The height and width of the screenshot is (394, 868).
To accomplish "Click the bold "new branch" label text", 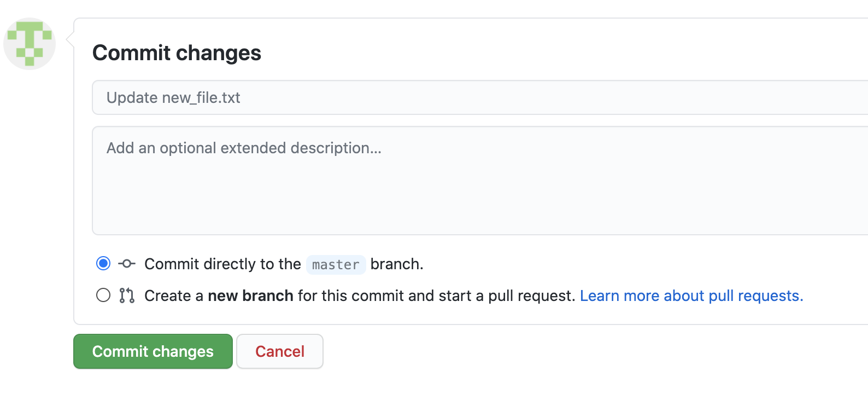I will click(250, 296).
